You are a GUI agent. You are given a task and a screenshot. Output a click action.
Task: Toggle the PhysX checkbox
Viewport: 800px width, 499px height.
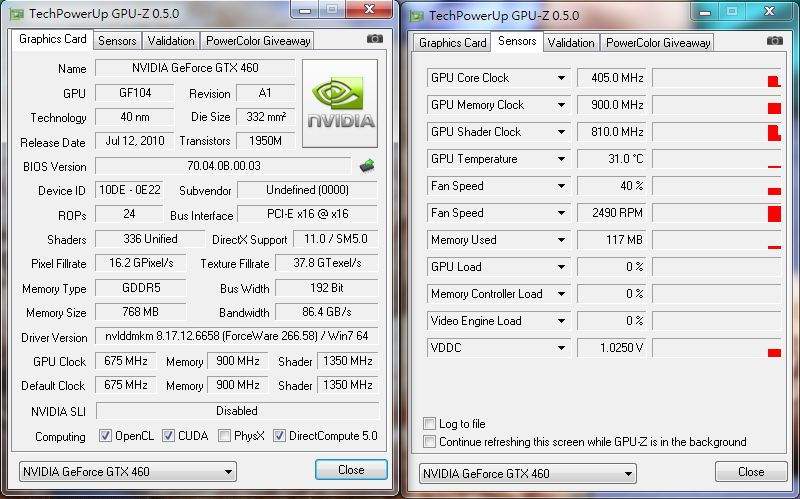point(223,436)
